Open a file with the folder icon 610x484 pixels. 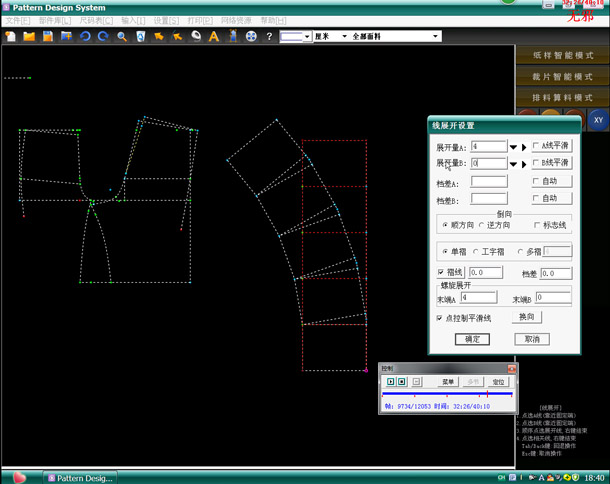pos(29,36)
